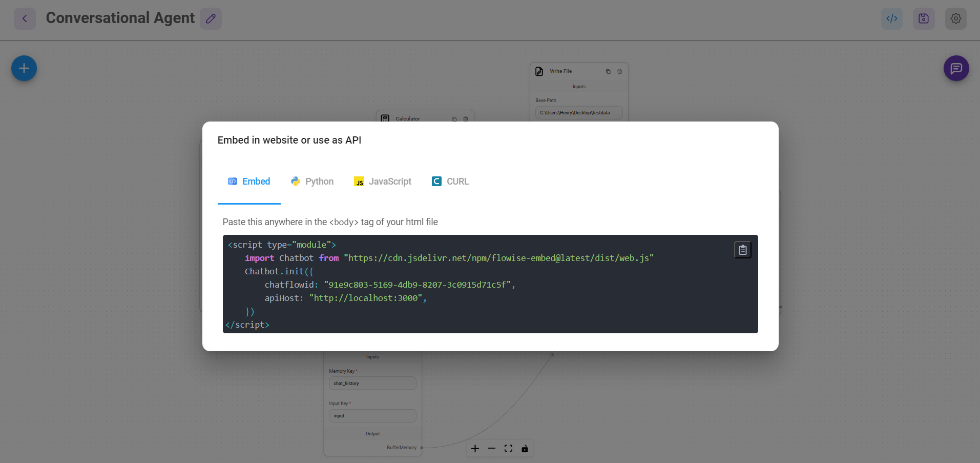Viewport: 980px width, 463px height.
Task: Switch to the Embed tab
Action: tap(249, 182)
